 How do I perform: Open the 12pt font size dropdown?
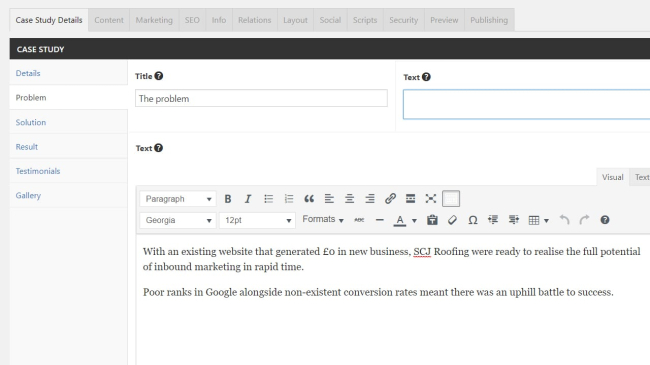click(x=257, y=220)
